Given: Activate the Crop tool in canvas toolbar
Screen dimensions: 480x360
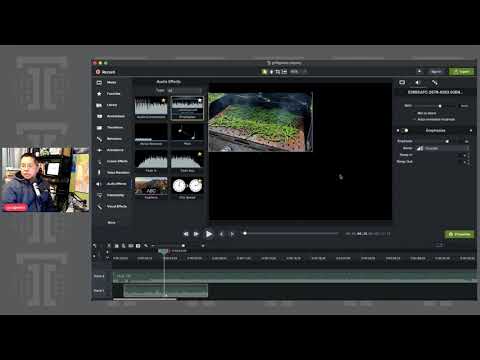Looking at the screenshot, I should tap(278, 72).
